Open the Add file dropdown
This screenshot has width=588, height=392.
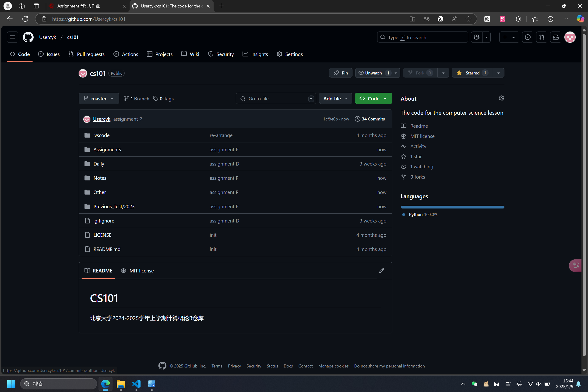point(335,99)
